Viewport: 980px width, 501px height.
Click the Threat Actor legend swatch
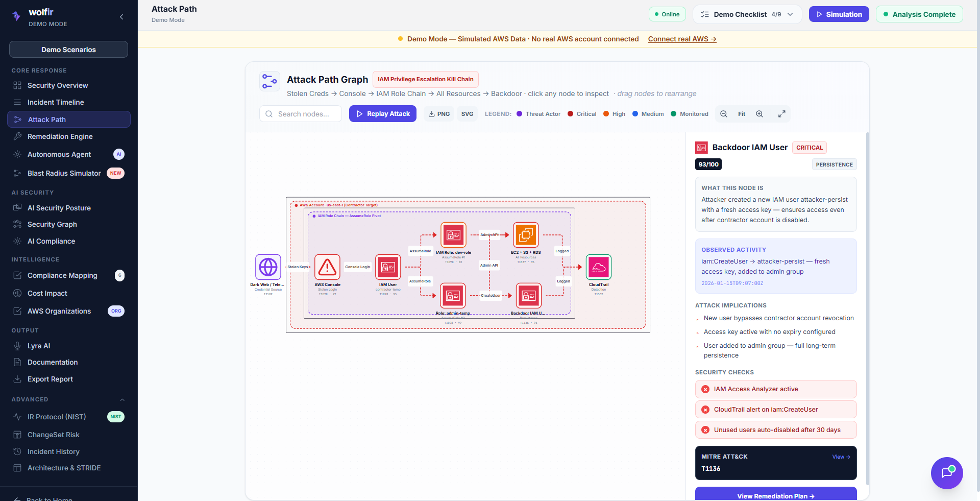520,114
